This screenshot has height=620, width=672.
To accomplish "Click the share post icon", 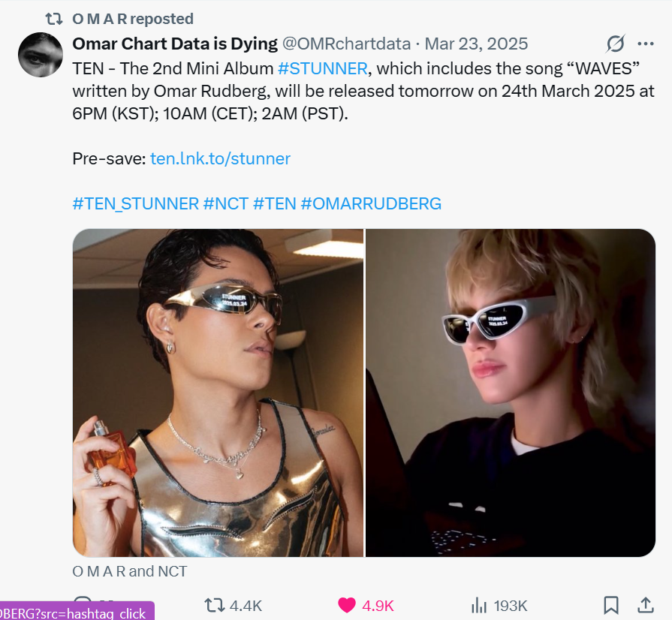I will click(645, 605).
